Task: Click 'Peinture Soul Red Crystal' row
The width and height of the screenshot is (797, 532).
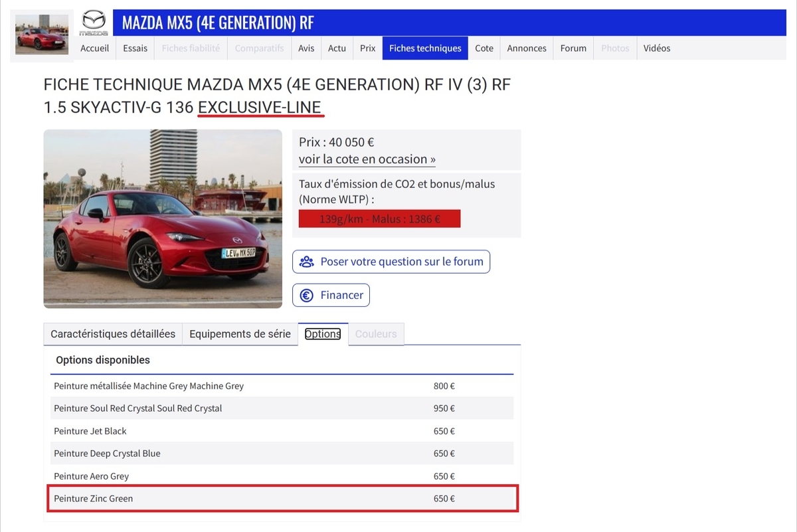Action: click(x=282, y=408)
